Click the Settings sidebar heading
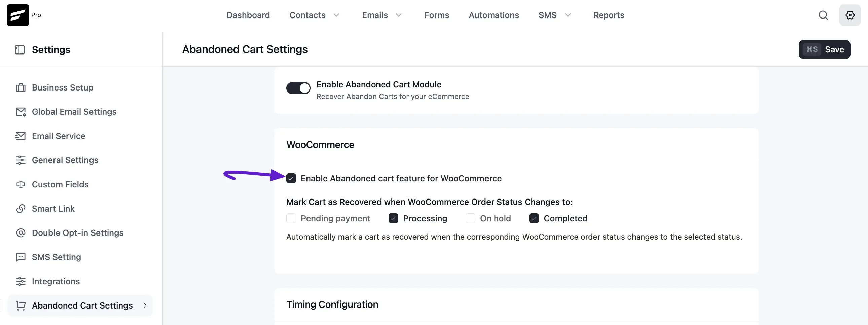Screen dimensions: 868x325 [x=51, y=50]
